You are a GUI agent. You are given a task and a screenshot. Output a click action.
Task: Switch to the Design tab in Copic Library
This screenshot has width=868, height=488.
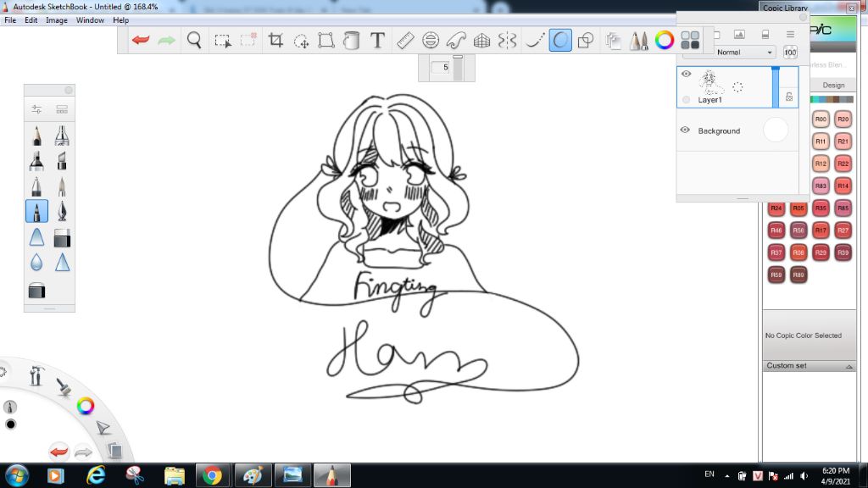[833, 86]
